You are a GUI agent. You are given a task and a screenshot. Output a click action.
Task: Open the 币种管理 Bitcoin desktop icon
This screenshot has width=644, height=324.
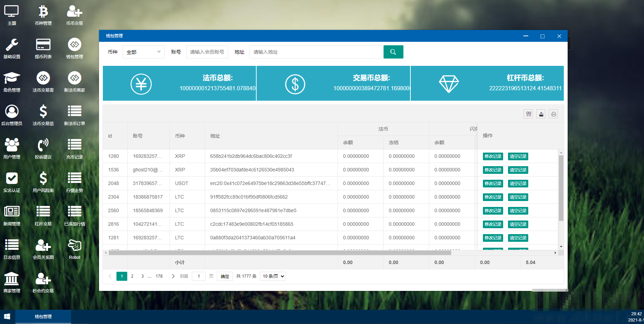click(x=43, y=15)
